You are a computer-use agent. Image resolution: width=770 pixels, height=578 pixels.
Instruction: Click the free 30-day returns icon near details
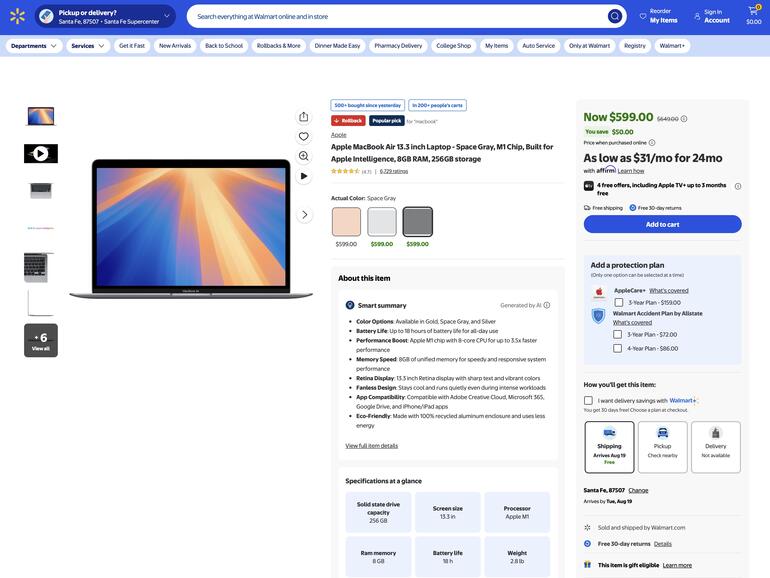pyautogui.click(x=587, y=544)
